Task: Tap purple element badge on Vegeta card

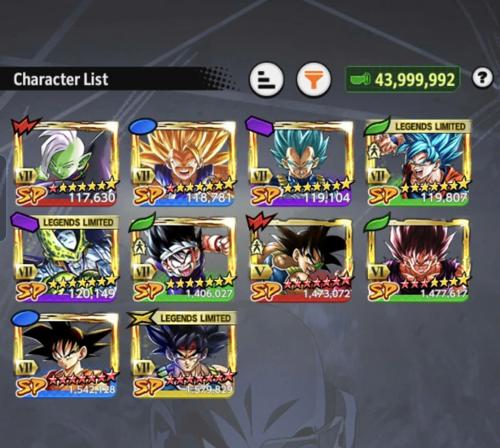Action: (259, 126)
